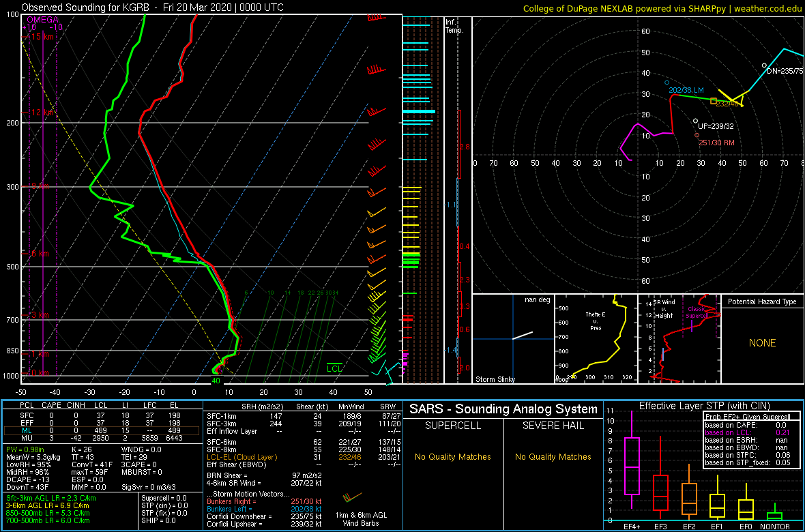
Task: Click the BRN Shear = label
Action: 229,477
